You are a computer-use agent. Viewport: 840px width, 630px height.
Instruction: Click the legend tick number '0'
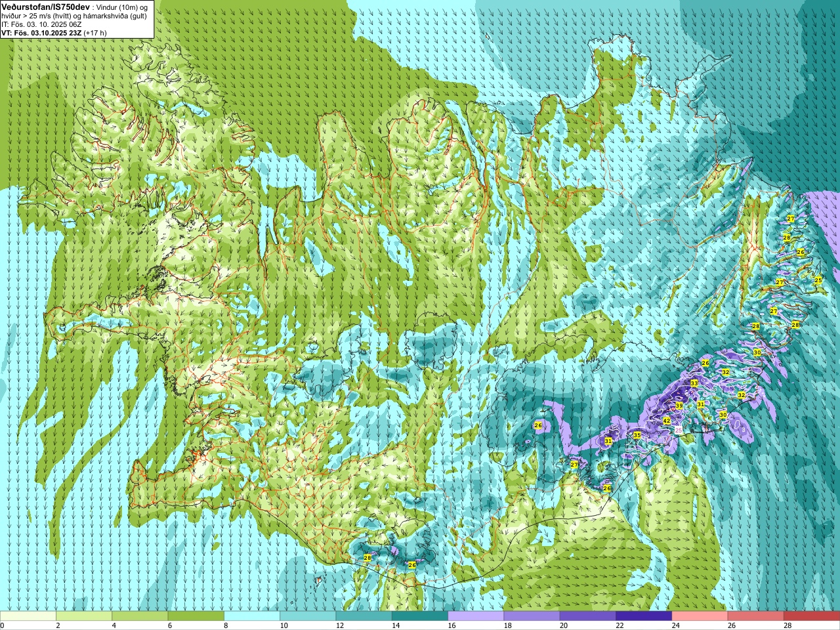click(2, 625)
